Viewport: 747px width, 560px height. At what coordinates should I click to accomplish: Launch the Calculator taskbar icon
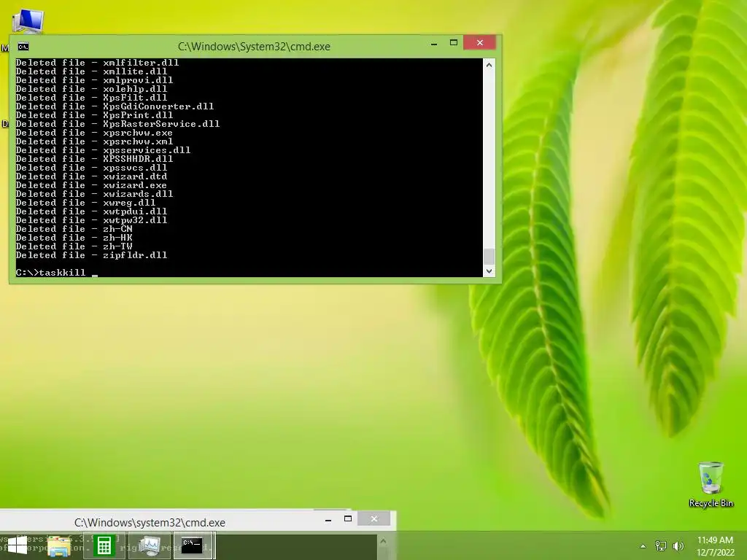pos(104,545)
